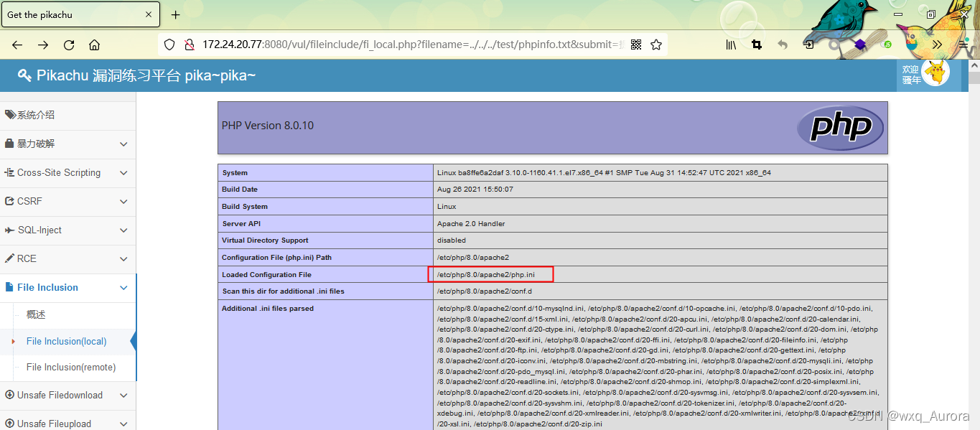Screen dimensions: 980x430
Task: Expand the CSRF chevron
Action: (123, 202)
